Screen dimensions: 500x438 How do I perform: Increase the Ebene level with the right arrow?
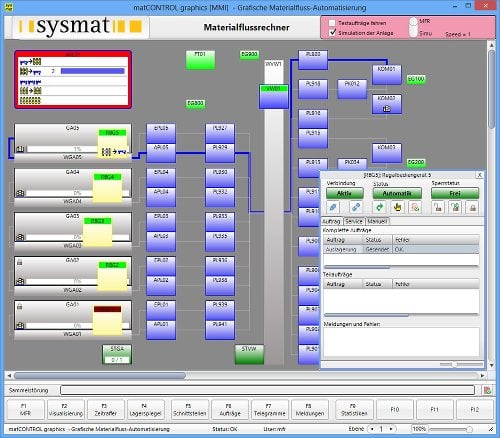[391, 429]
